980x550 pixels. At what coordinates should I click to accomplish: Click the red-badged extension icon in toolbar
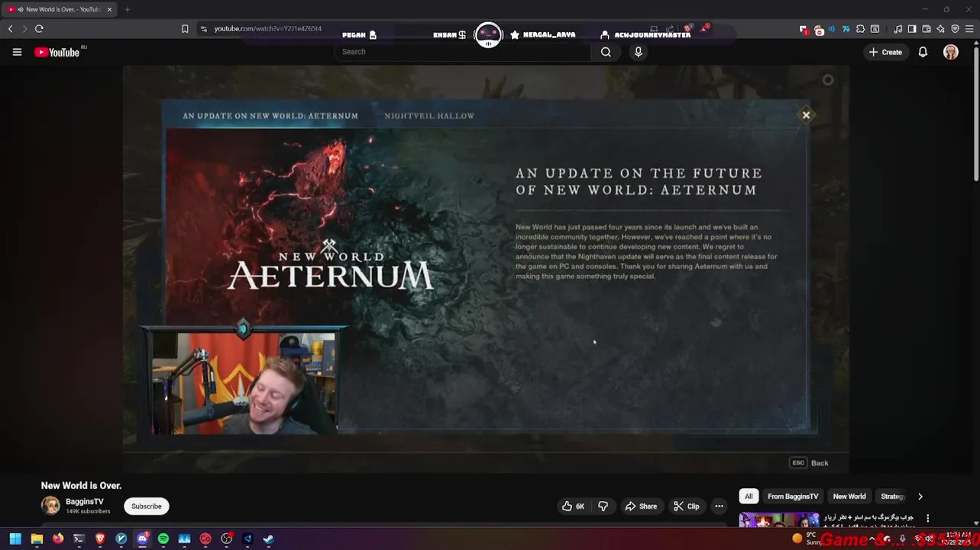[x=804, y=30]
